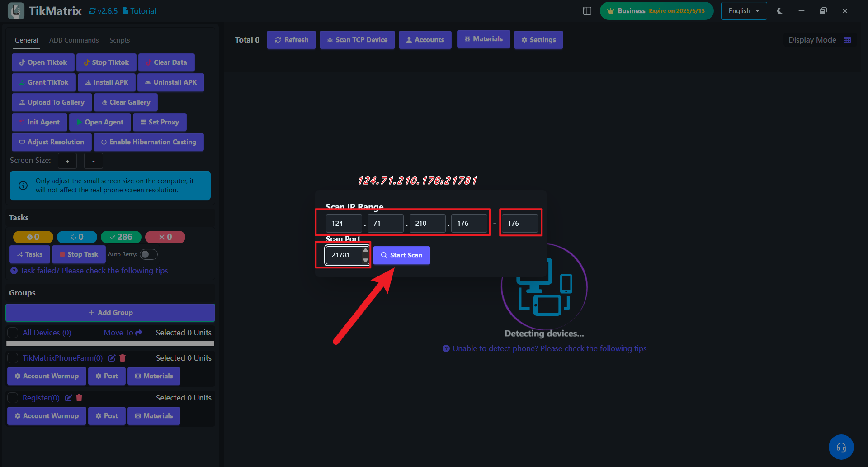Switch to dark mode moon icon
The height and width of the screenshot is (467, 868).
[x=780, y=11]
